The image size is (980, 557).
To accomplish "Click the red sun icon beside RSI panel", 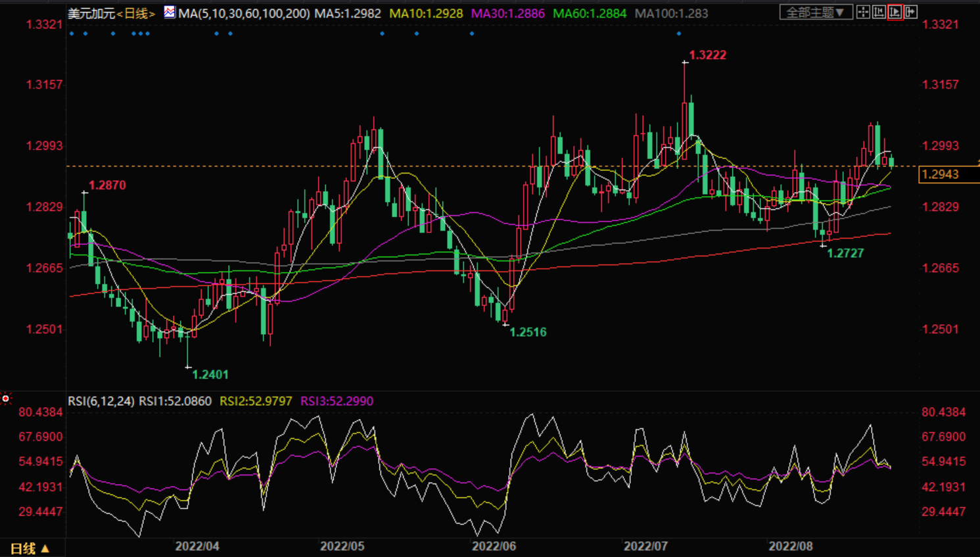I will pyautogui.click(x=6, y=399).
